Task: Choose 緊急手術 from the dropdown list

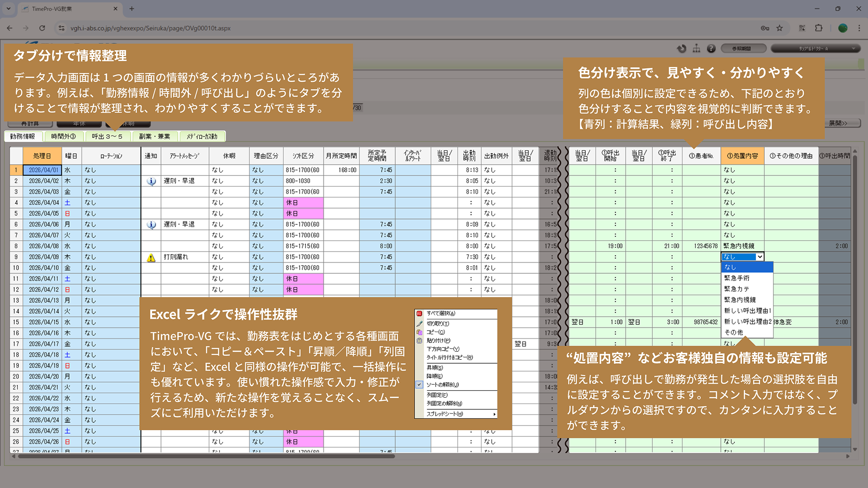Action: (747, 278)
